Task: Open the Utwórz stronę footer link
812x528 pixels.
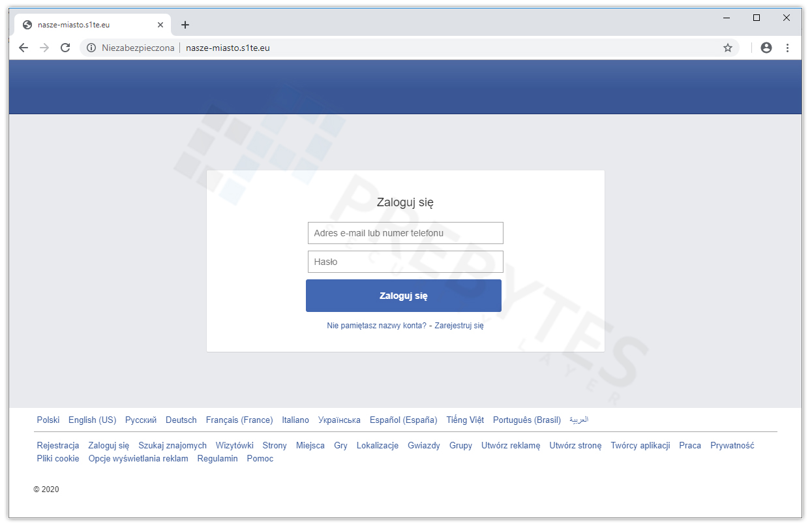Action: tap(575, 446)
